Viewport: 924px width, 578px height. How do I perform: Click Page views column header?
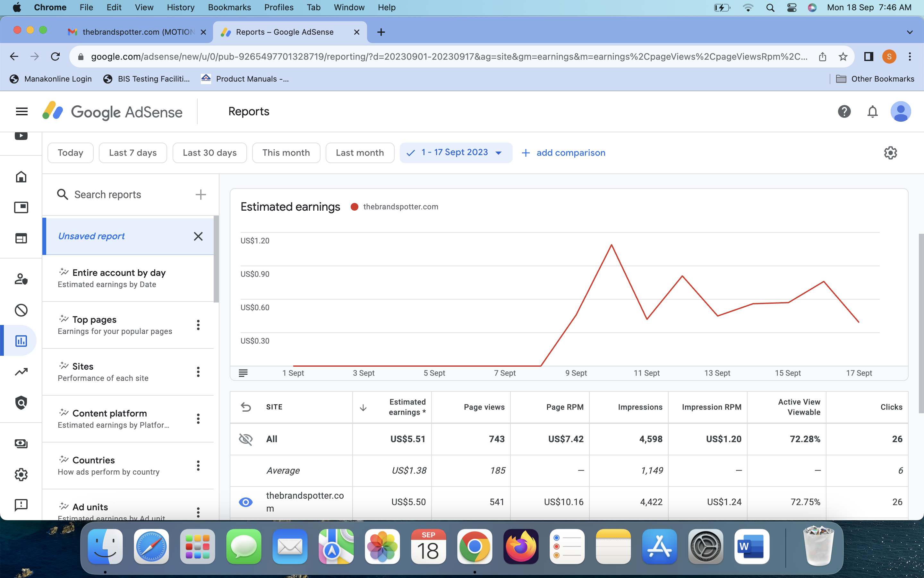click(484, 407)
